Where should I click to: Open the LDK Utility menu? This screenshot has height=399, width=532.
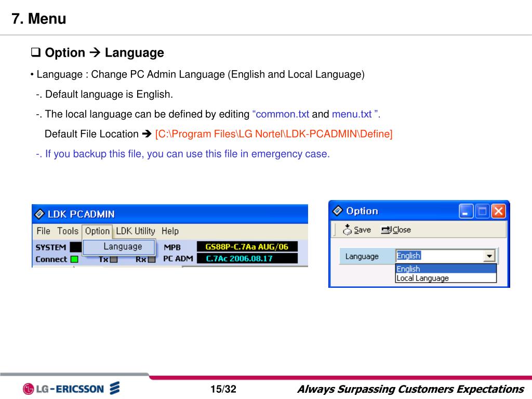136,231
